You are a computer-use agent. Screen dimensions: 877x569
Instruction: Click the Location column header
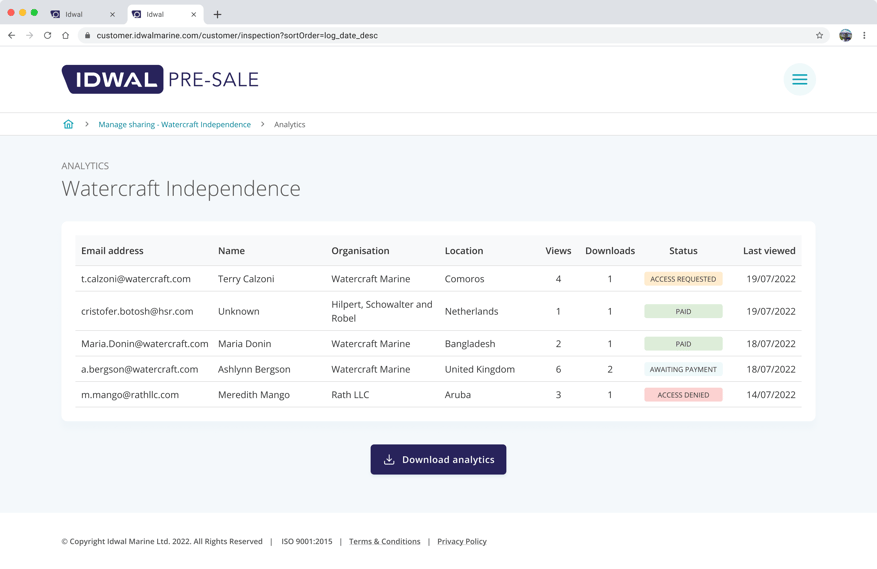click(464, 251)
